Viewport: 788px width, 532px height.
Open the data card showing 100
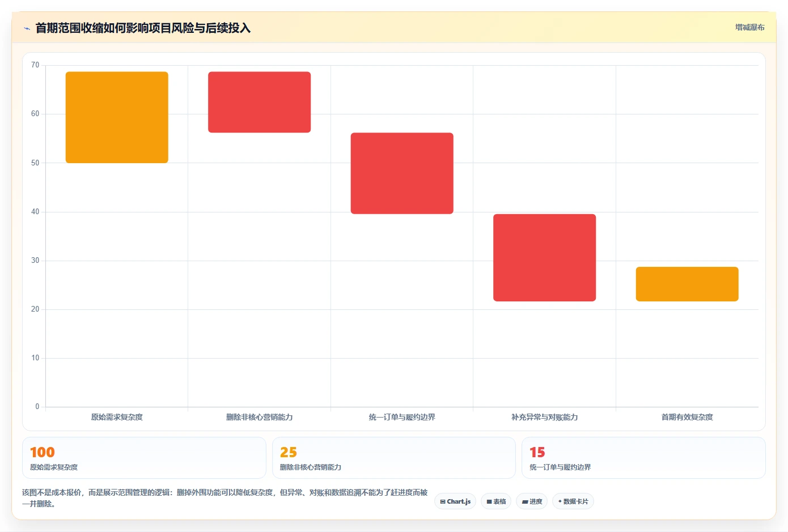[144, 458]
